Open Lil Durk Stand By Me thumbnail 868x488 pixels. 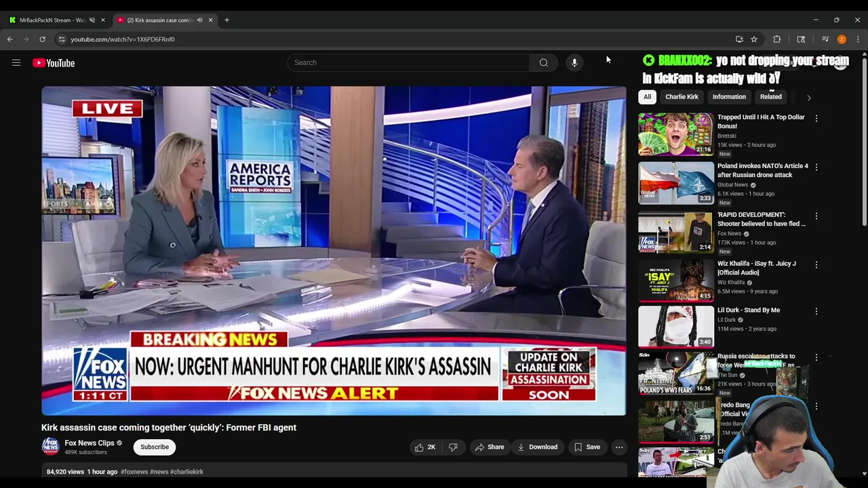click(676, 327)
